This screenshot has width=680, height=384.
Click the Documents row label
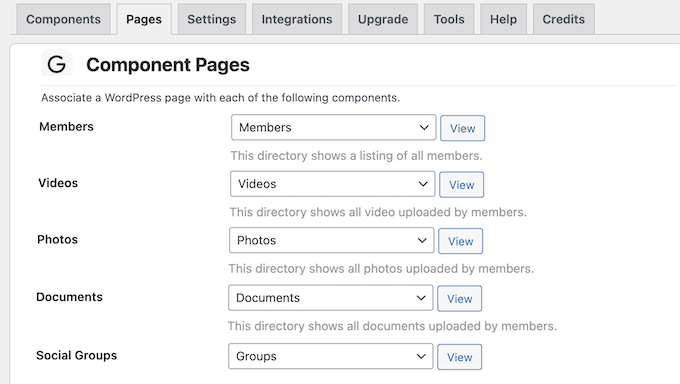[x=69, y=297]
